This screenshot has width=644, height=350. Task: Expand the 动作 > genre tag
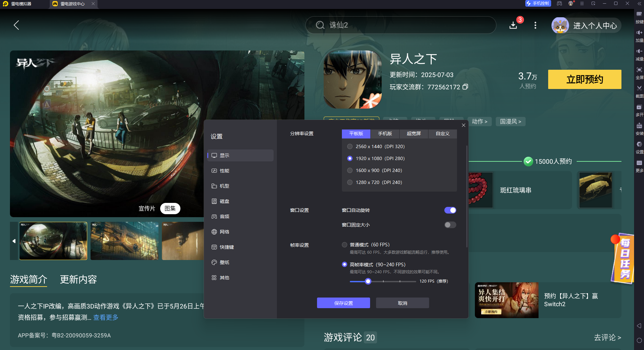coord(480,122)
